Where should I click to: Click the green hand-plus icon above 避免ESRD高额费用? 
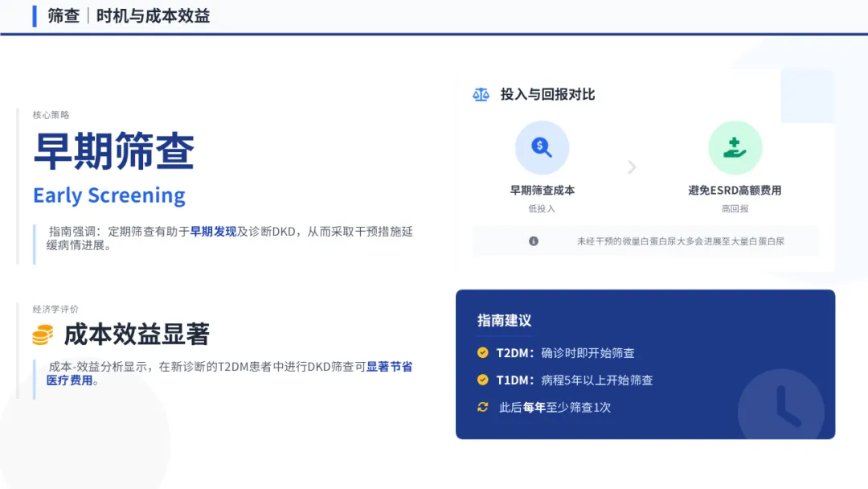(x=735, y=147)
